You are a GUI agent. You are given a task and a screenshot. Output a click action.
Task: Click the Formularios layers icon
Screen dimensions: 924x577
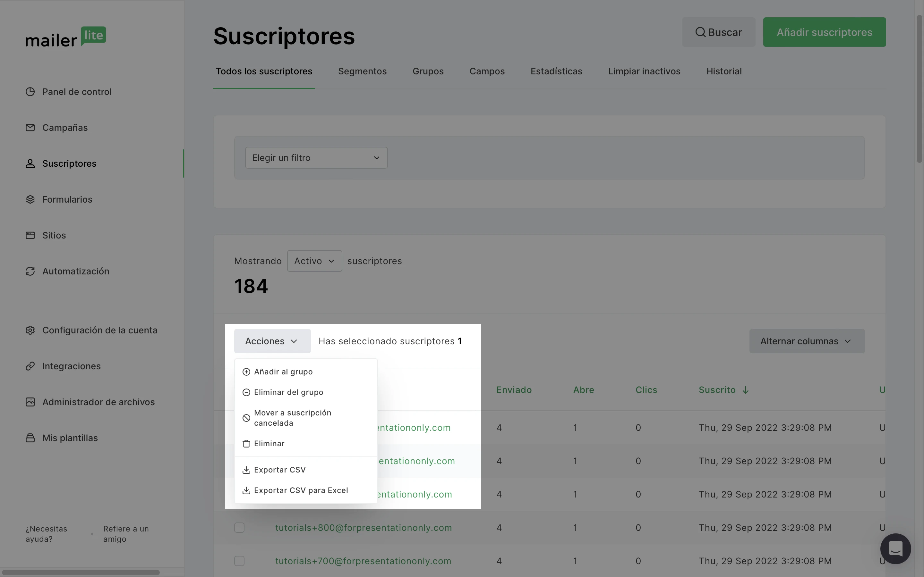(x=30, y=200)
